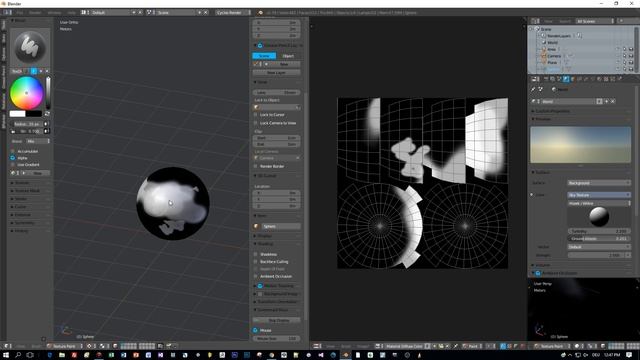Viewport: 640px width, 360px height.
Task: Open the brush preview thumbnail
Action: pyautogui.click(x=30, y=47)
